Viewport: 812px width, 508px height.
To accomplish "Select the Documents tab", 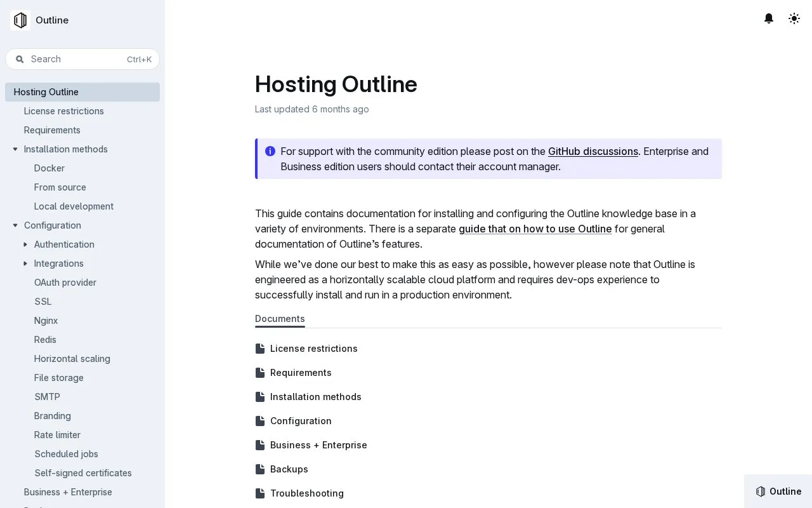I will click(x=280, y=319).
